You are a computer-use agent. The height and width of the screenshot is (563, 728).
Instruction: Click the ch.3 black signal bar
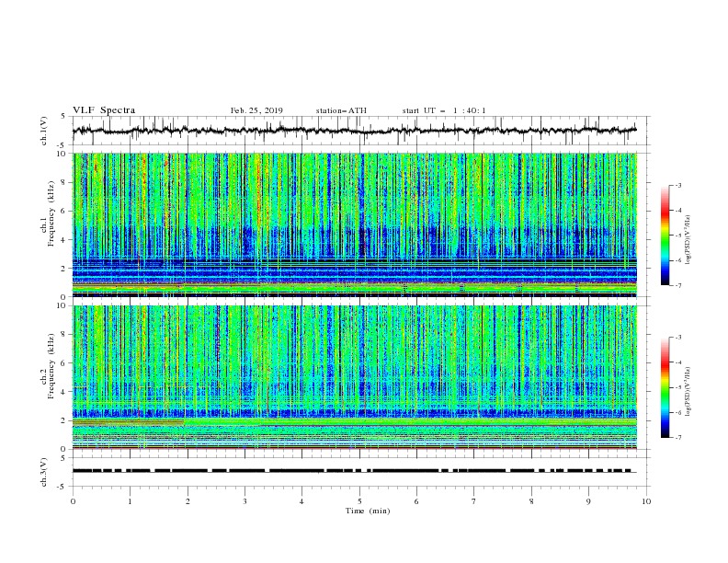pyautogui.click(x=355, y=471)
